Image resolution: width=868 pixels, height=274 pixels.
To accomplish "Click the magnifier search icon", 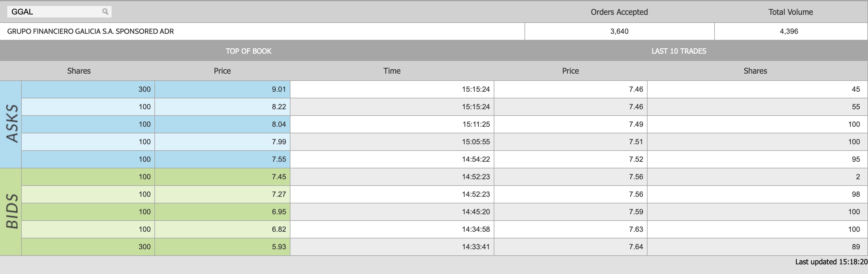I will pos(105,12).
